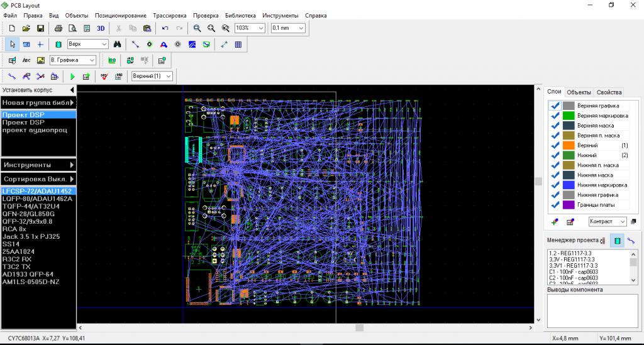Click the Инструменты panel button
The height and width of the screenshot is (345, 644).
click(x=38, y=165)
